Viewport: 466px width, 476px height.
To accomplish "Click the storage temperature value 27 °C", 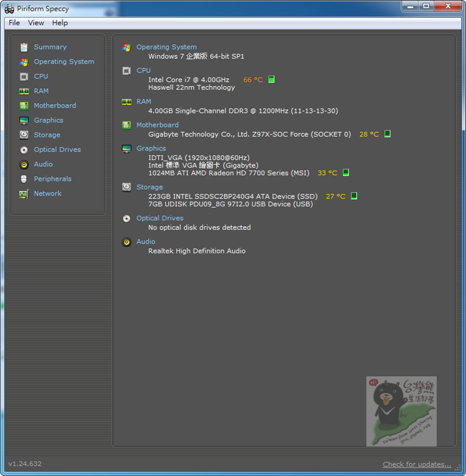I will (x=335, y=196).
